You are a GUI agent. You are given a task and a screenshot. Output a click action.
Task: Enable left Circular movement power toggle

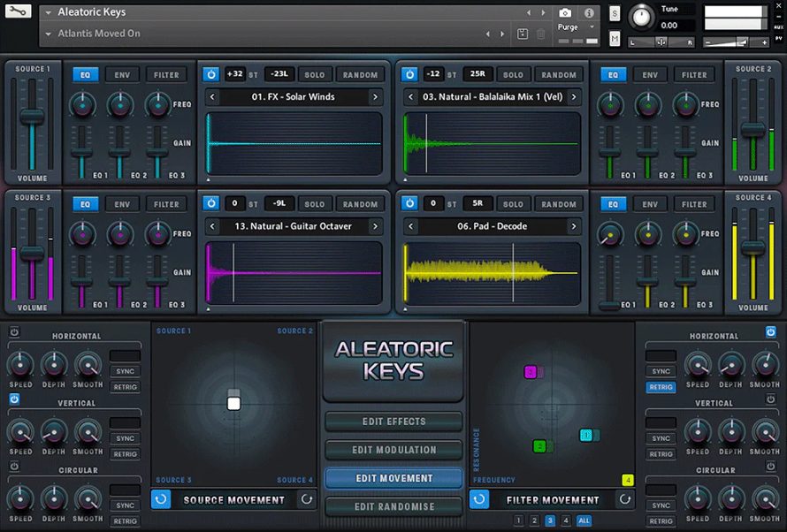[x=14, y=467]
